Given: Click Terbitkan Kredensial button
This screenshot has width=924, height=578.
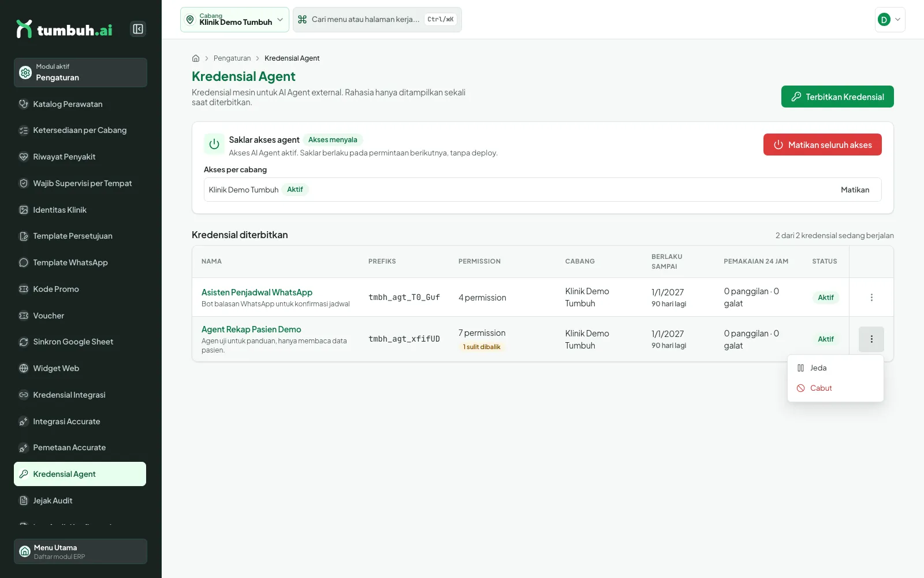Looking at the screenshot, I should pyautogui.click(x=837, y=97).
